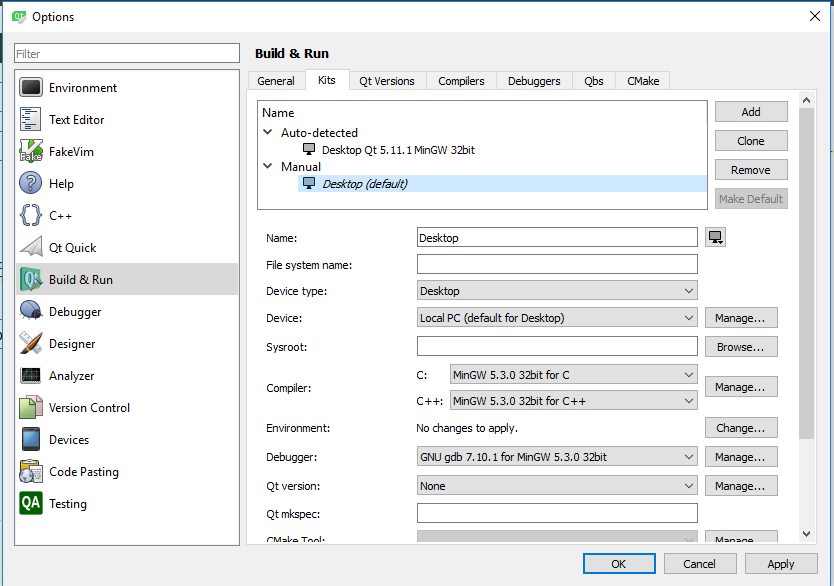
Task: Select the Desktop Qt 5.11.1 MinGW 32bit kit
Action: [398, 150]
